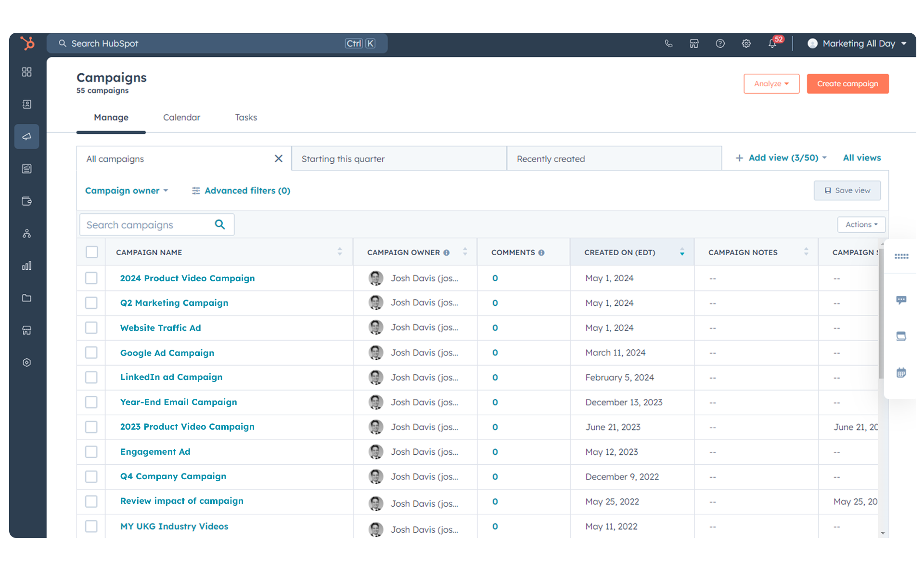Open the chat bubble icon in right panel
The image size is (924, 578).
click(901, 300)
